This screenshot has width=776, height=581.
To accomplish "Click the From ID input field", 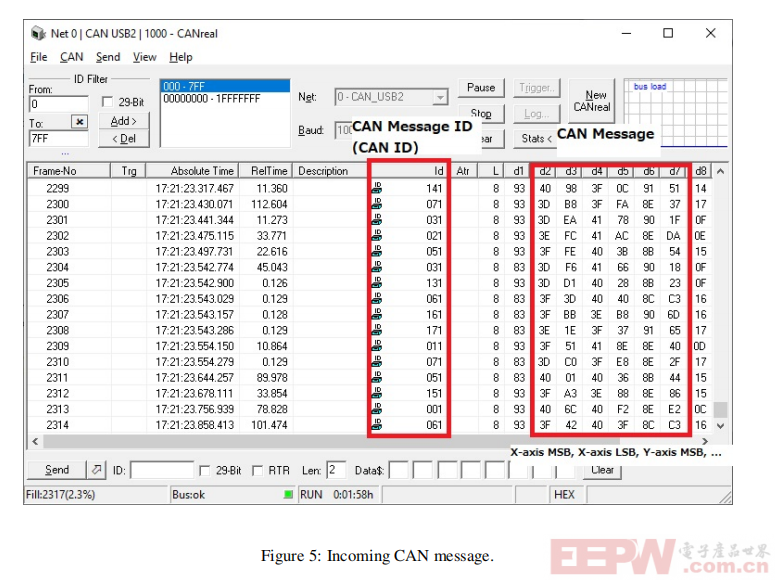I will click(x=58, y=104).
